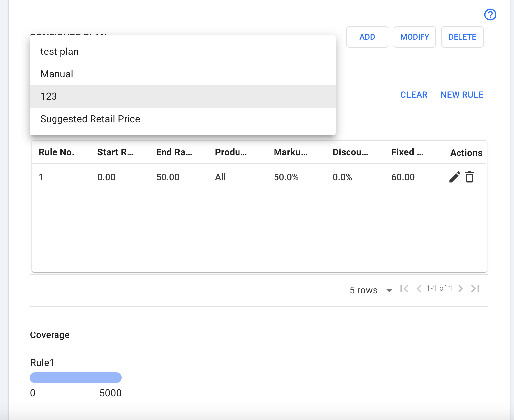This screenshot has width=514, height=420.
Task: Go to first page of rules
Action: (x=404, y=289)
